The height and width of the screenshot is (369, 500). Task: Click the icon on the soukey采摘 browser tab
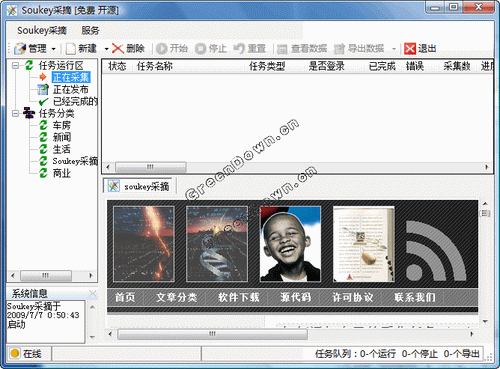[113, 186]
